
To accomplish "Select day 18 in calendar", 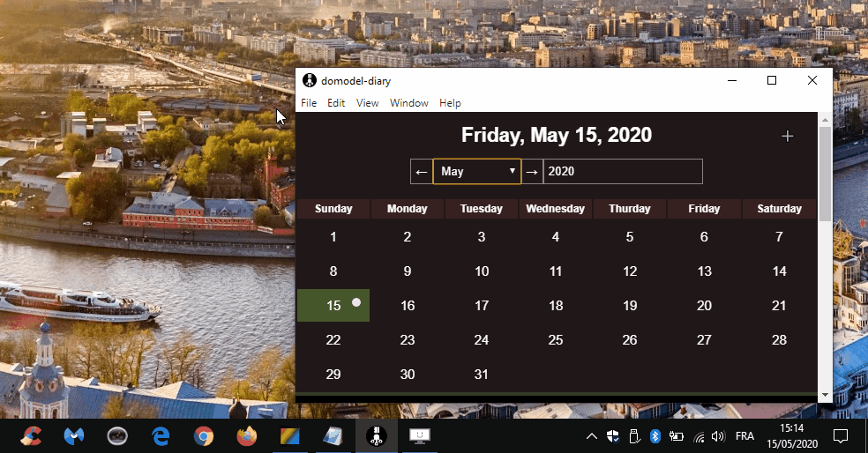I will pos(556,305).
